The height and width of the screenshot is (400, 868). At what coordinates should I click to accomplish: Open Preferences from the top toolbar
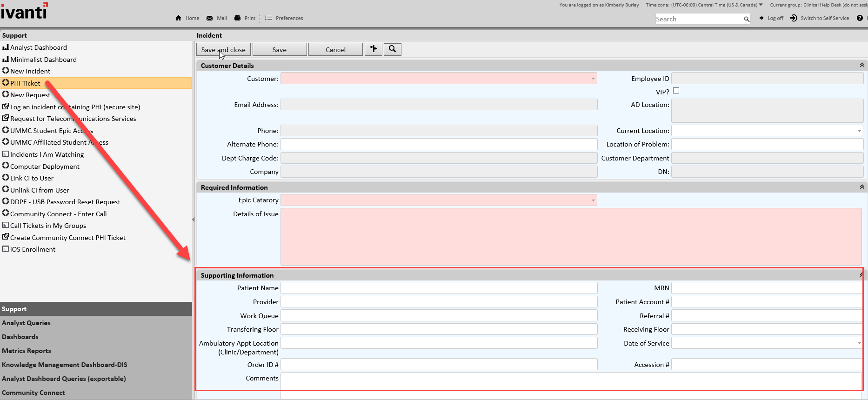(284, 18)
